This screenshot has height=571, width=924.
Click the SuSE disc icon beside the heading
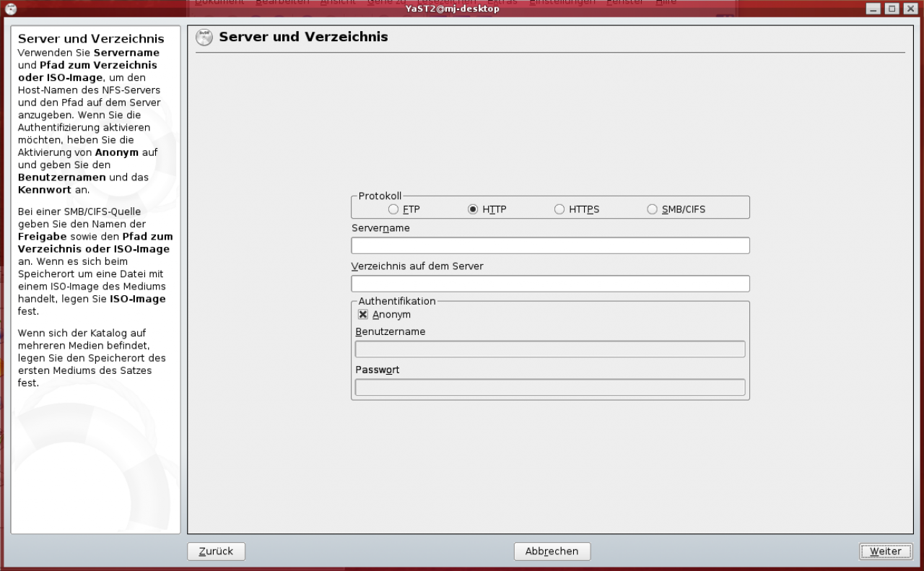point(205,38)
